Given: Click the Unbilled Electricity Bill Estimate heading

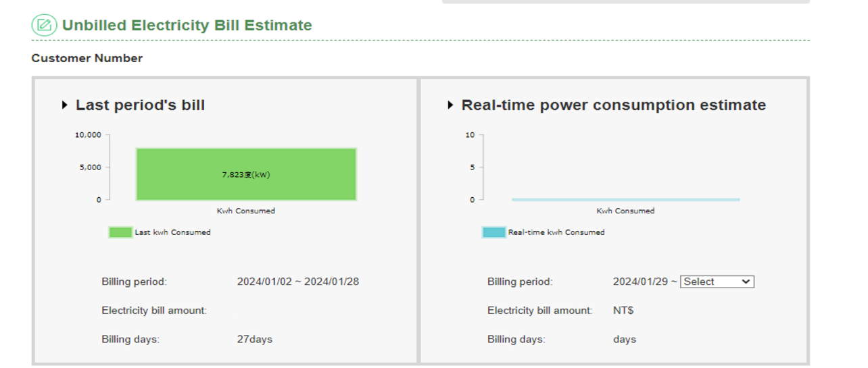Looking at the screenshot, I should (x=187, y=26).
